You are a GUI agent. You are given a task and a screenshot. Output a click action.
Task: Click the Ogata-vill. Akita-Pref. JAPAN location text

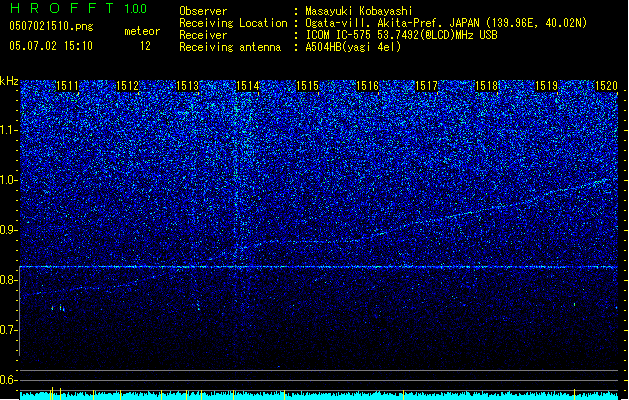[446, 23]
